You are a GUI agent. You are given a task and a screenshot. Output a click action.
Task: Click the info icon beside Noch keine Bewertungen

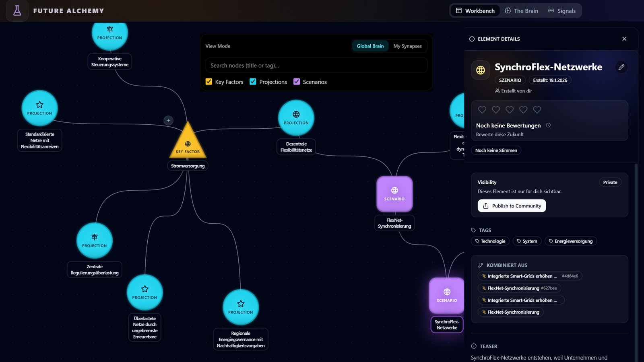point(548,125)
